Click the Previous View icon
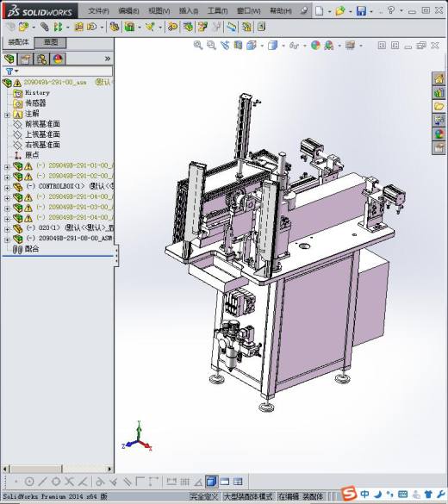This screenshot has height=504, width=448. click(225, 46)
